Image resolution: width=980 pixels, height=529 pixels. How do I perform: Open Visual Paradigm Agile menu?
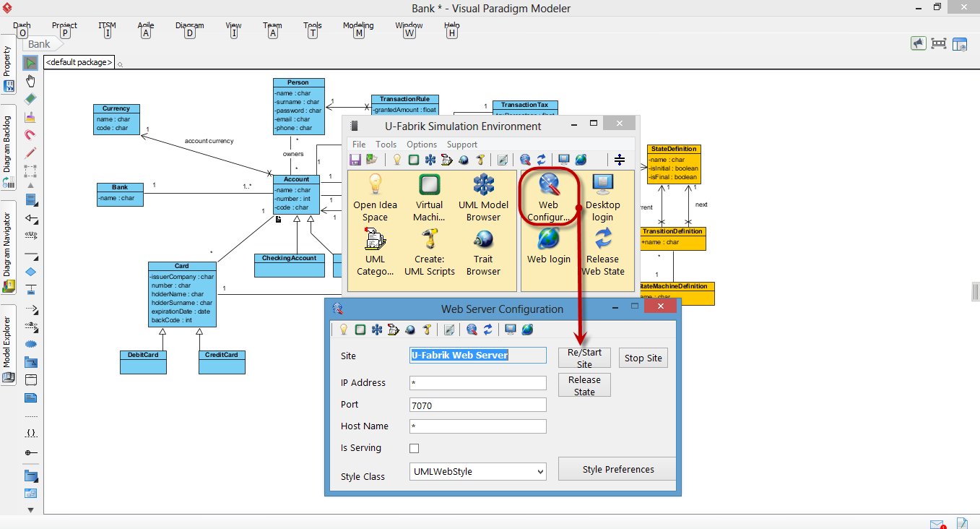click(146, 25)
